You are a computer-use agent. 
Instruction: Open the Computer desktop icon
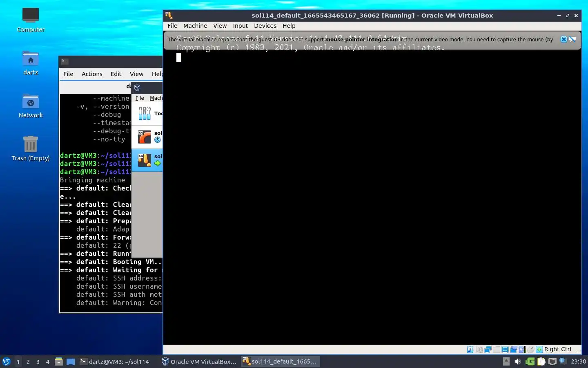pos(31,20)
